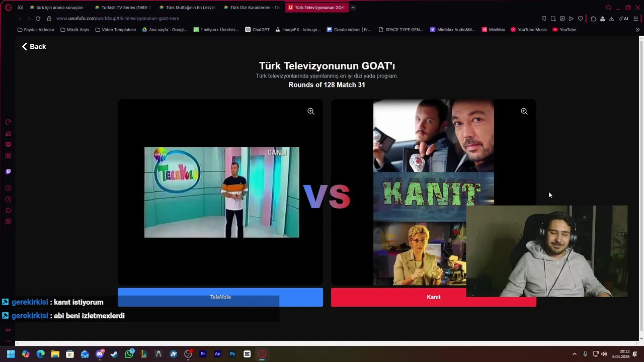Open the sidebar icon below GX Cleaner
Screen dimensions: 644x362
tap(8, 144)
